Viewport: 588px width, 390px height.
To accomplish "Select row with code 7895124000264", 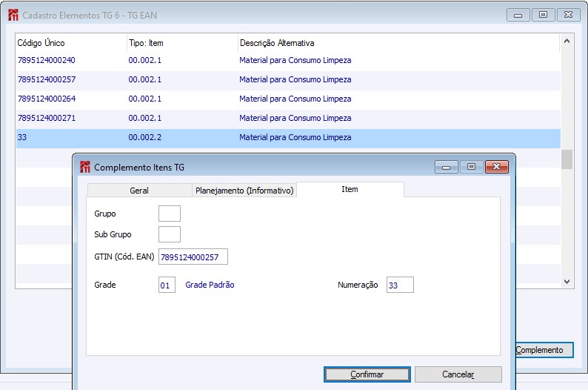I will pos(288,99).
